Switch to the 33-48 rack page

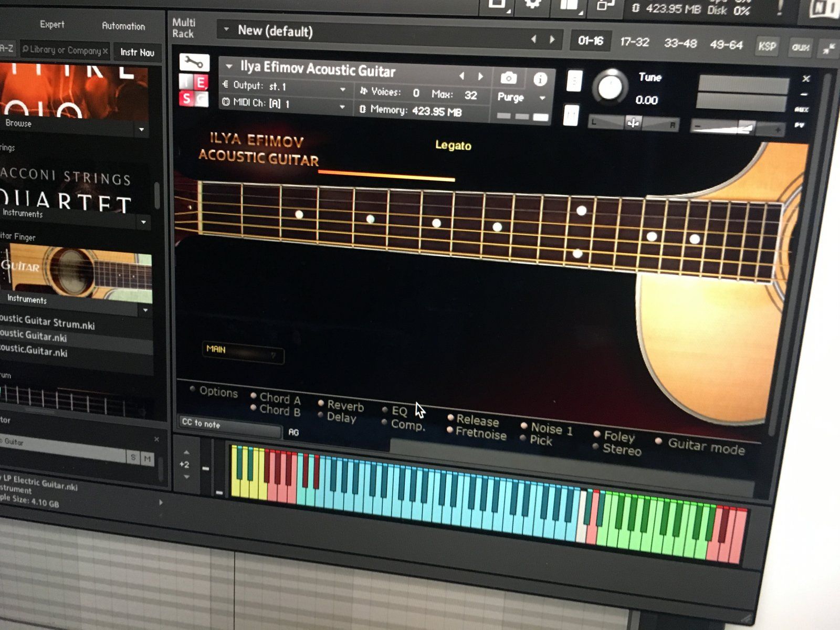click(x=680, y=43)
